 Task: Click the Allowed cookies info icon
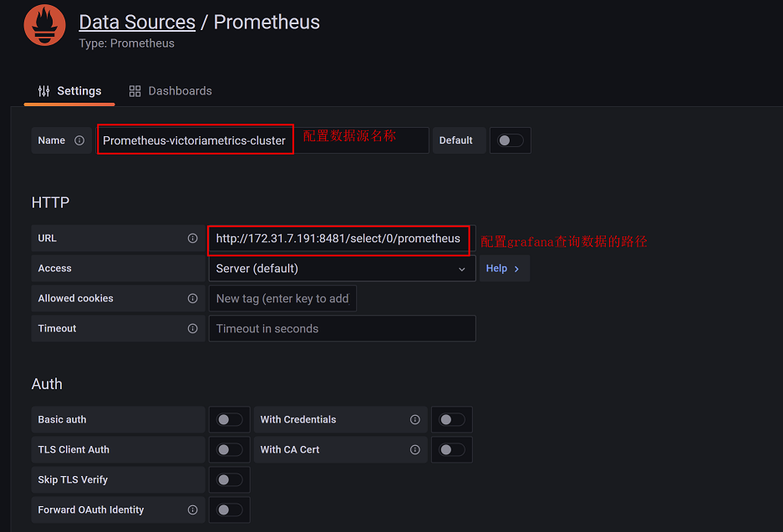192,298
